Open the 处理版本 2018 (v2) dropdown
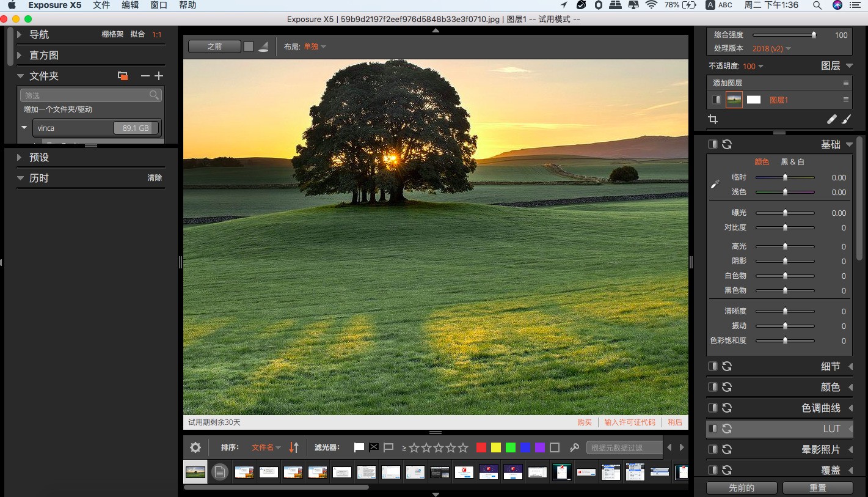Image resolution: width=868 pixels, height=497 pixels. click(x=771, y=48)
